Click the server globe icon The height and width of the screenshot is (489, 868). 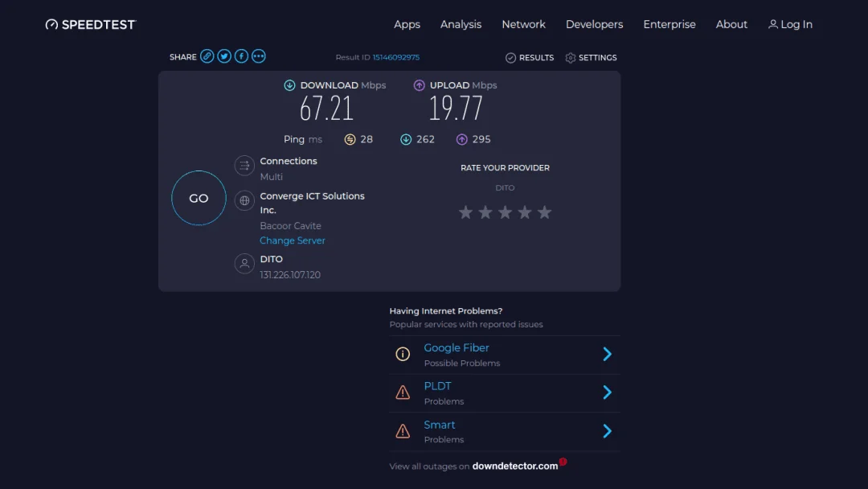(244, 200)
